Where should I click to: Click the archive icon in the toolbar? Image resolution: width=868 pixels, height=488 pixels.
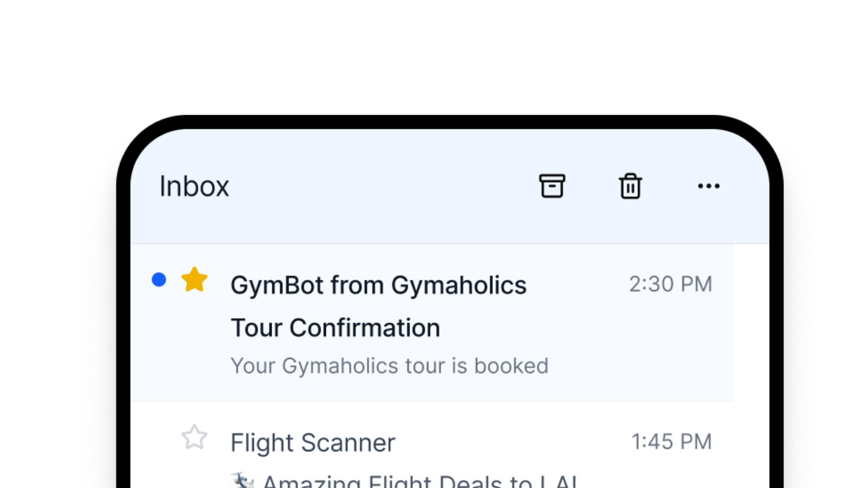552,186
